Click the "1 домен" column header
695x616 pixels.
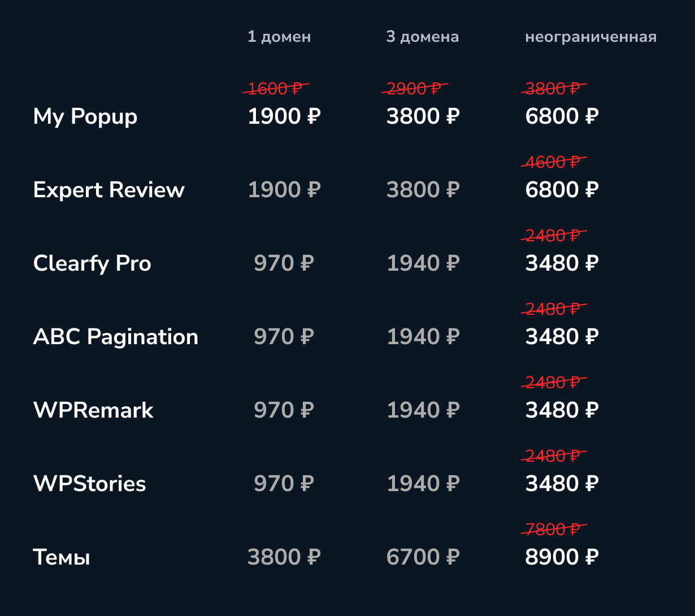(x=279, y=37)
